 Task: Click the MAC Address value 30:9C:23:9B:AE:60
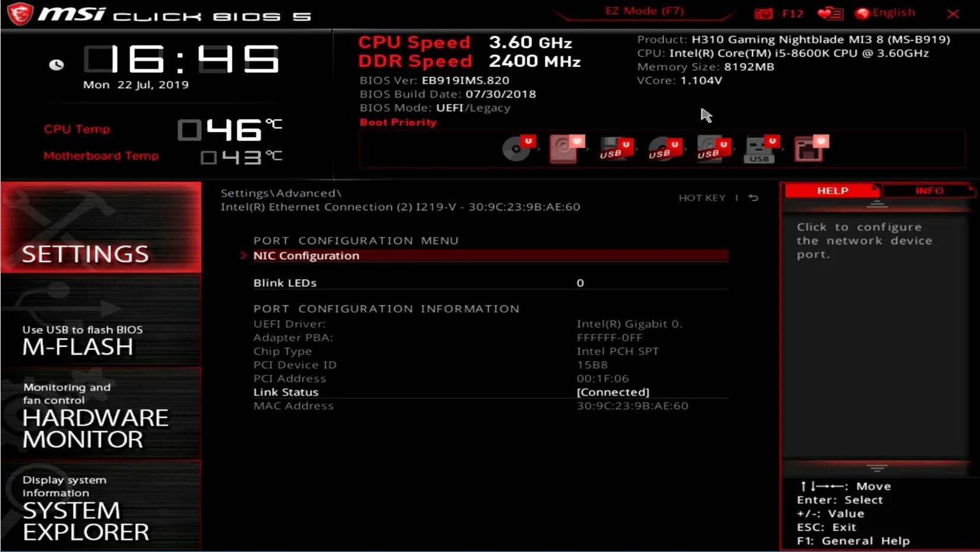pyautogui.click(x=632, y=406)
